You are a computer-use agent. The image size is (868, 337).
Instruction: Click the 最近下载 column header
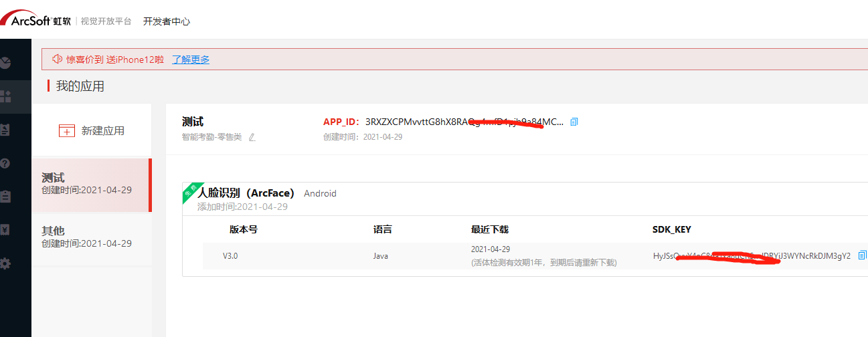[x=490, y=229]
